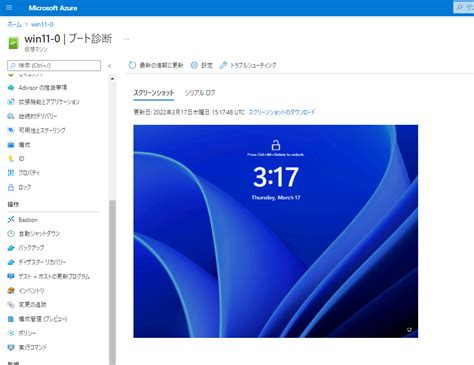Open the ID key icon
Image resolution: width=474 pixels, height=365 pixels.
pos(11,159)
